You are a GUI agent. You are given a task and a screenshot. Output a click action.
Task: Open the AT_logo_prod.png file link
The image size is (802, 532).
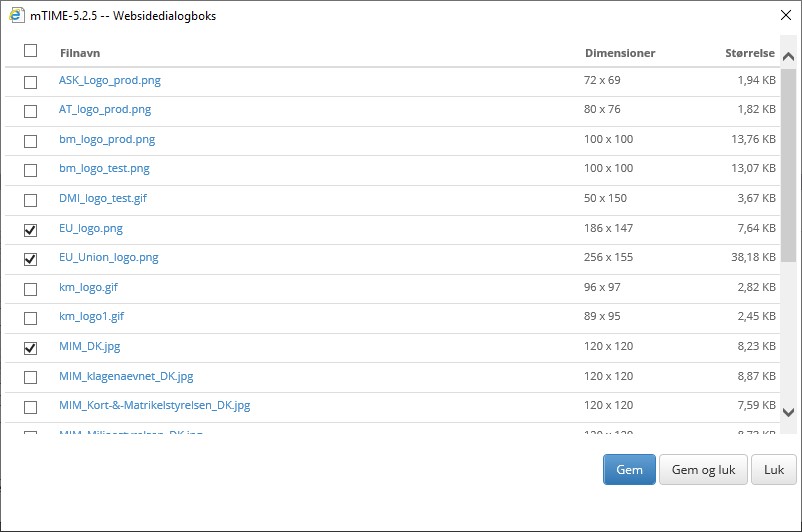pyautogui.click(x=105, y=109)
